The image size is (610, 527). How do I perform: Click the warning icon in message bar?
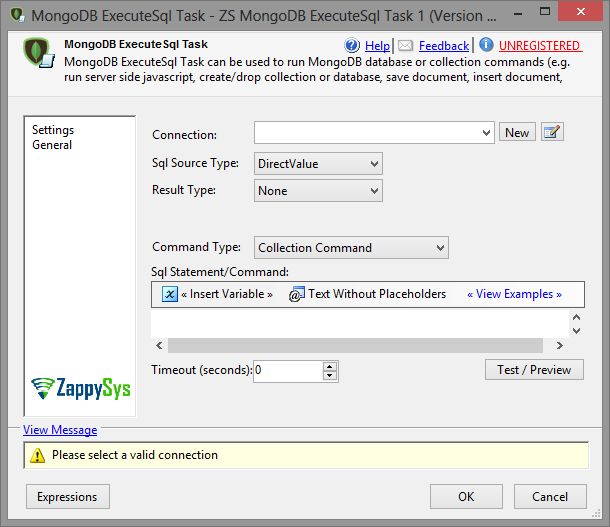37,455
